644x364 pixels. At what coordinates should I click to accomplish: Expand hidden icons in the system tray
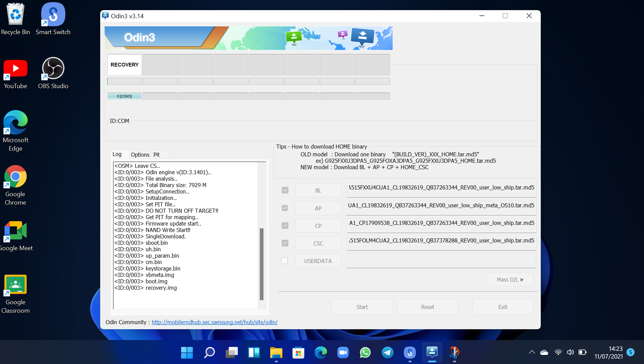532,352
